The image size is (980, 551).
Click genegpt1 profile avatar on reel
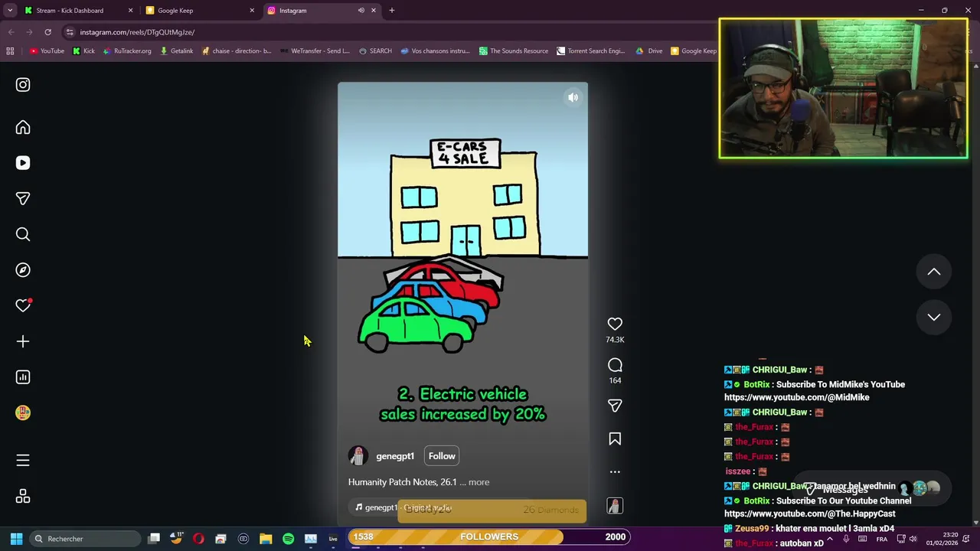(358, 456)
